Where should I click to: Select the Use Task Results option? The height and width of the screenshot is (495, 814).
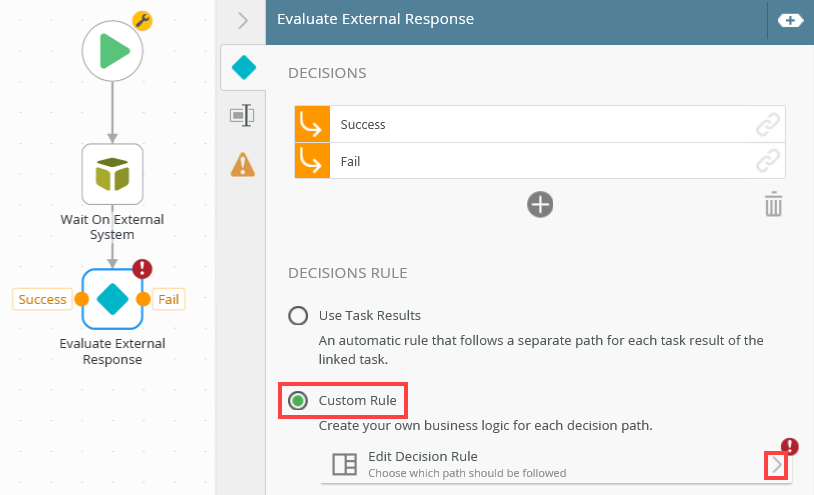point(298,316)
